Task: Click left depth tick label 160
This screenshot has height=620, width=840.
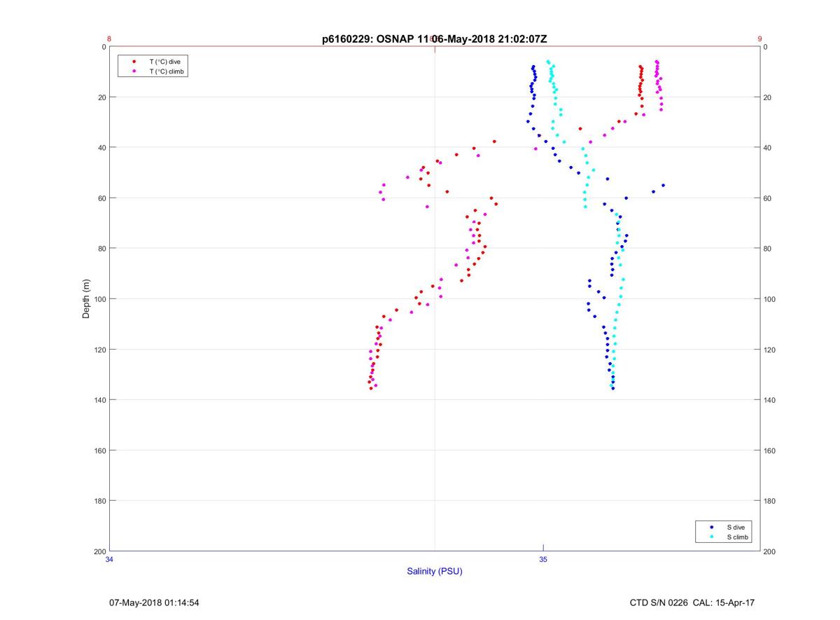Action: (99, 450)
